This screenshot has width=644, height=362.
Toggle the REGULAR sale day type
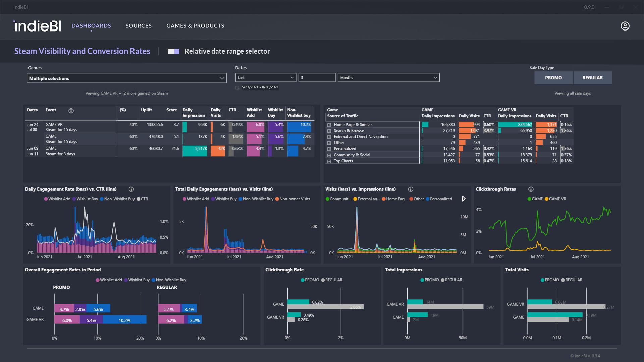[592, 78]
